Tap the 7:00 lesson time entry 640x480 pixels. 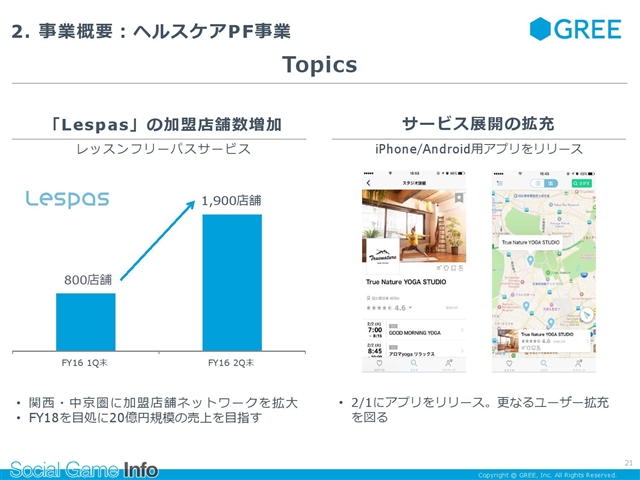click(375, 330)
